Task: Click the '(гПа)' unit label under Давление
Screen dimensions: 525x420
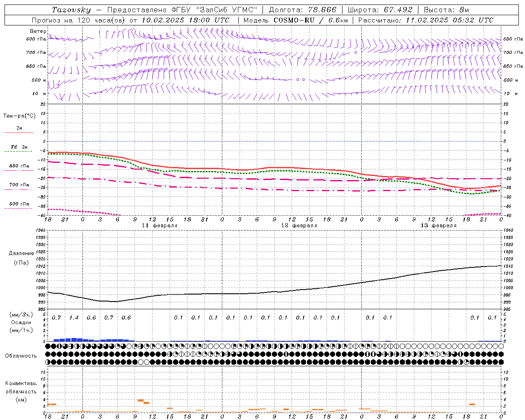Action: pyautogui.click(x=21, y=262)
